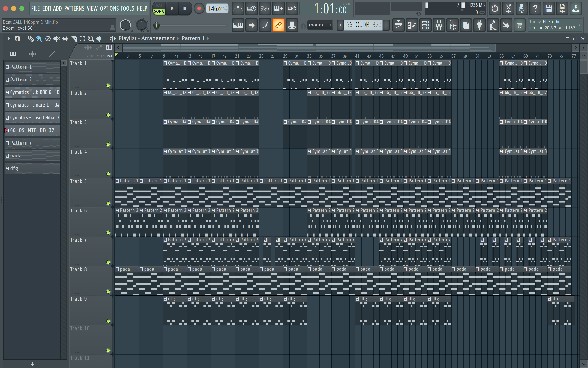Switch to SONG mode

point(159,11)
